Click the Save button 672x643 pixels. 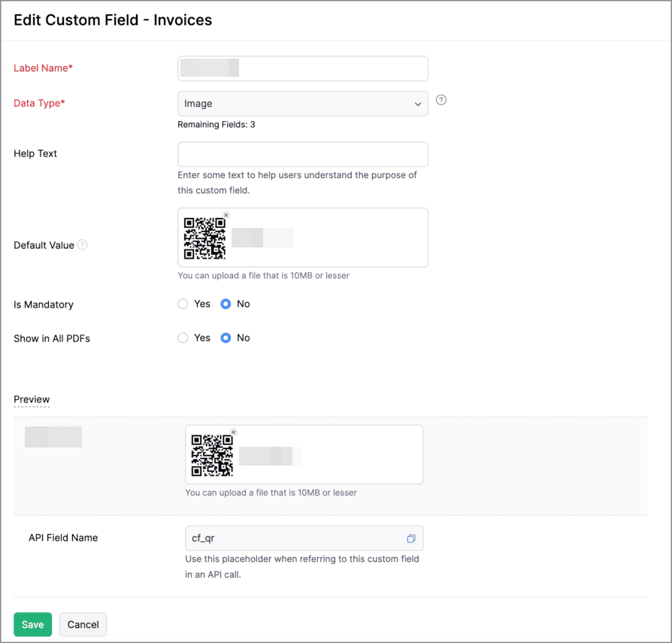[x=32, y=624]
